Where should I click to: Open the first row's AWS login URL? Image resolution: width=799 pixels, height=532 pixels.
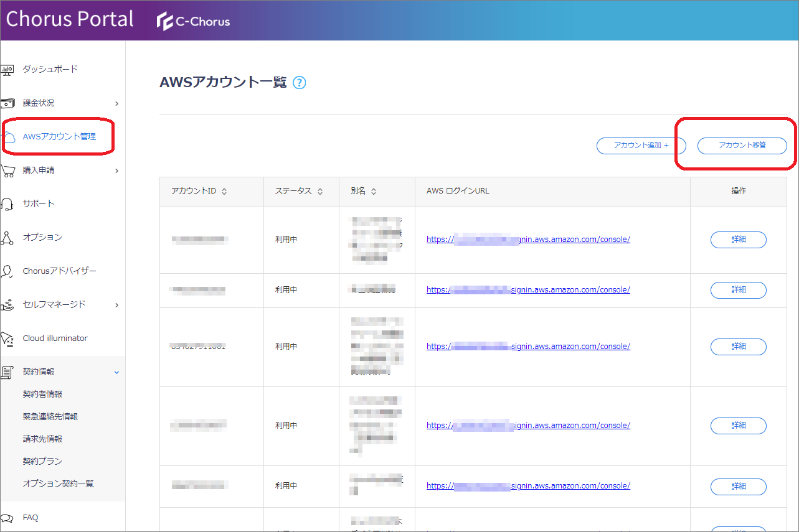(x=528, y=239)
